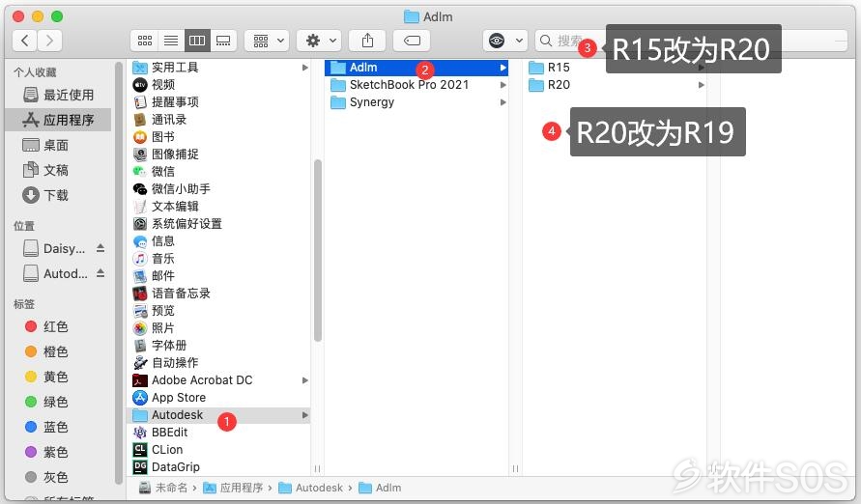861x504 pixels.
Task: Select the 文本编辑 app
Action: click(x=219, y=207)
